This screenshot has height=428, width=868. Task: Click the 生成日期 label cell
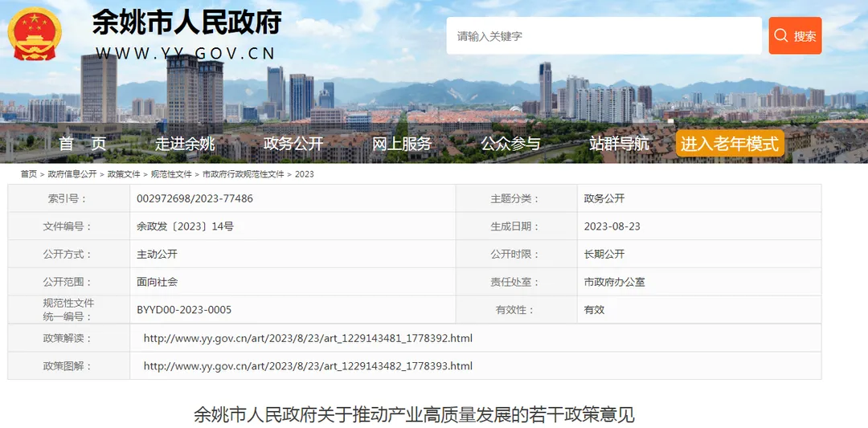click(x=517, y=226)
